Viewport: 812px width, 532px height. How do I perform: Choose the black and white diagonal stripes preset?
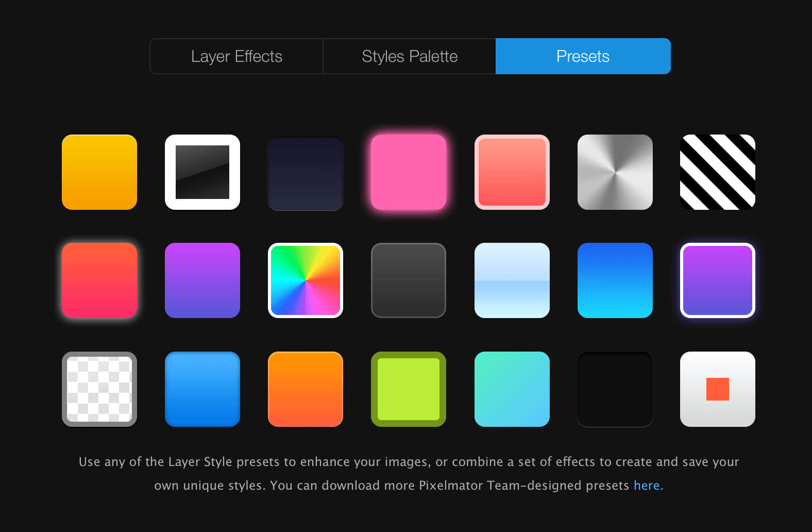click(718, 172)
